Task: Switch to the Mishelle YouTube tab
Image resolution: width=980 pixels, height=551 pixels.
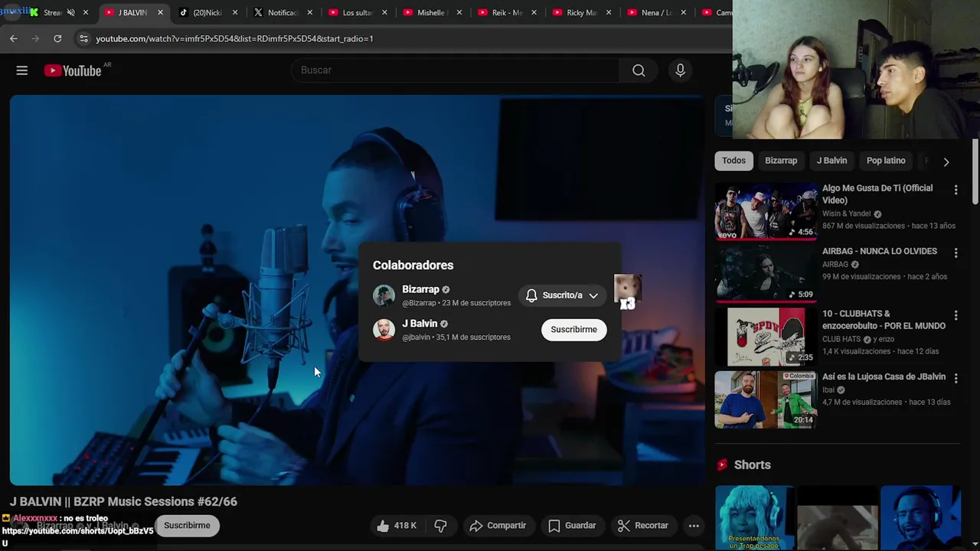Action: tap(431, 12)
